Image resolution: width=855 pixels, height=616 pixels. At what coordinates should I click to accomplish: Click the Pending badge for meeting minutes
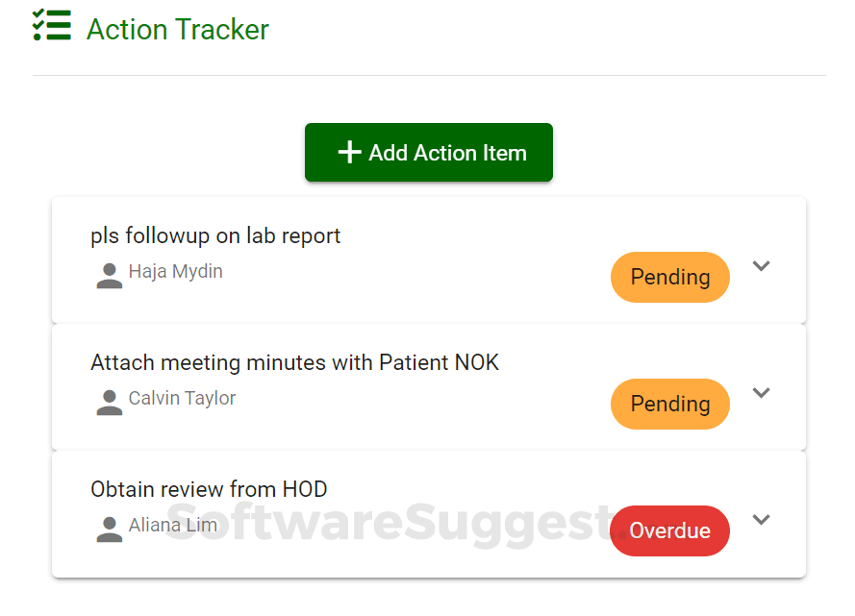pyautogui.click(x=670, y=405)
